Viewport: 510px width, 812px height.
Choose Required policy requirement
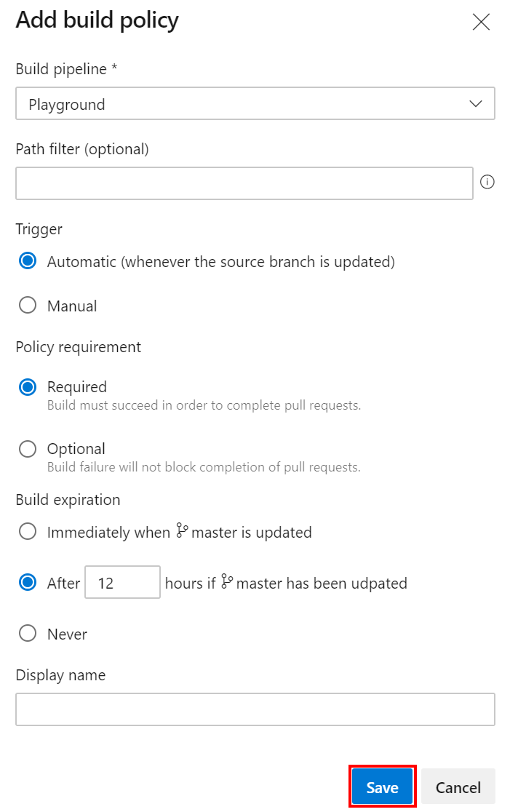click(x=27, y=386)
